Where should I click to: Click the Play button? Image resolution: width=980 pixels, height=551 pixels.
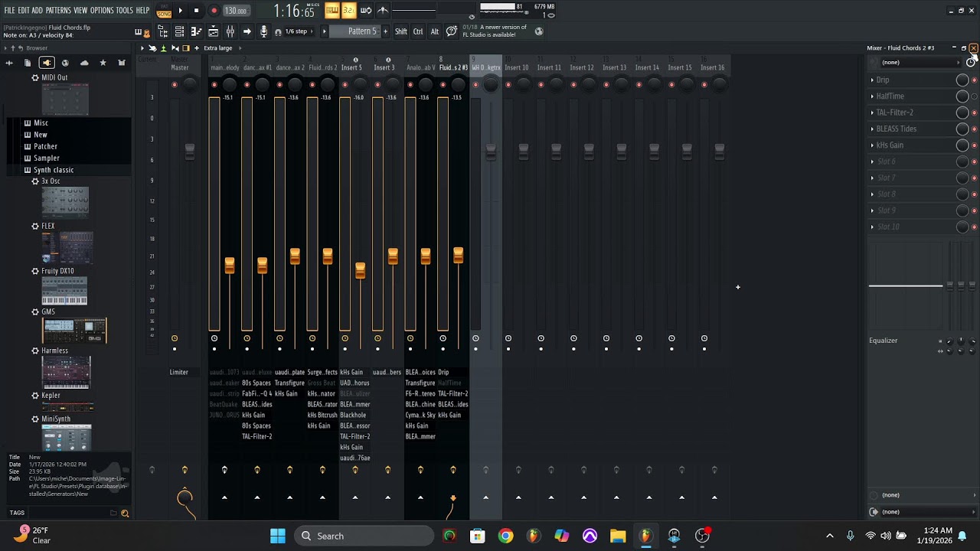pos(180,11)
